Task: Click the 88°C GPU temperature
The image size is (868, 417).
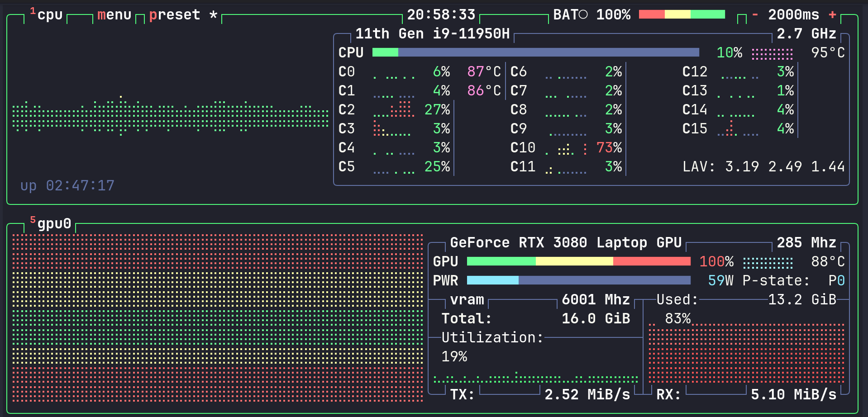Action: coord(828,262)
